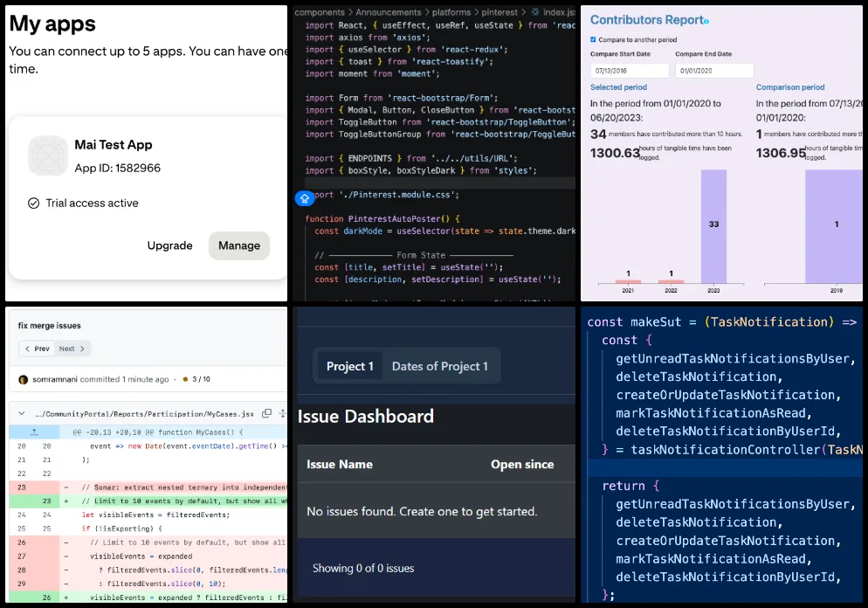This screenshot has height=608, width=868.
Task: Click the '= taskNotificationController(' line
Action: pyautogui.click(x=733, y=450)
